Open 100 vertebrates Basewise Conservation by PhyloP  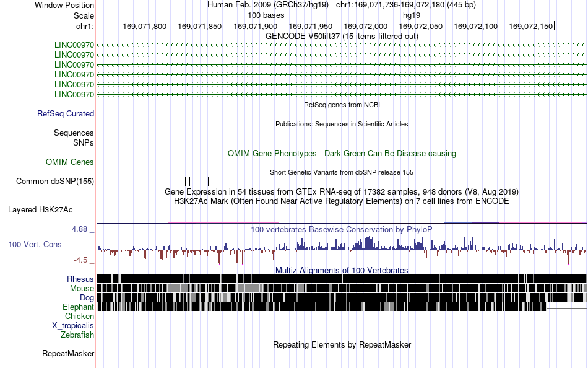pyautogui.click(x=342, y=229)
